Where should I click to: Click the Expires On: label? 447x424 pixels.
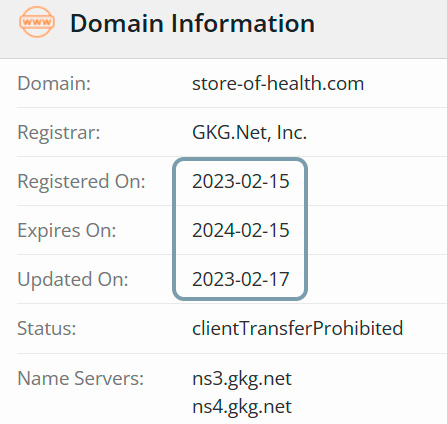(67, 230)
